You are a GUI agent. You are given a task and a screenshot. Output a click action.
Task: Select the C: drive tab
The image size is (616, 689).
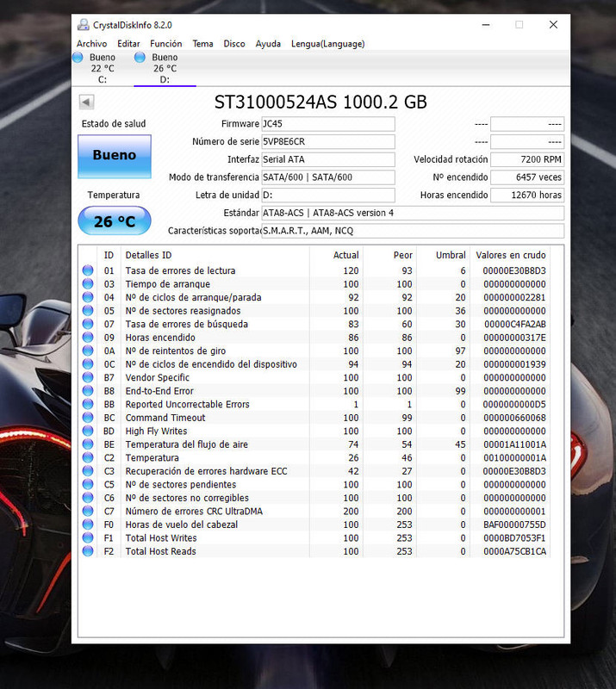click(102, 68)
